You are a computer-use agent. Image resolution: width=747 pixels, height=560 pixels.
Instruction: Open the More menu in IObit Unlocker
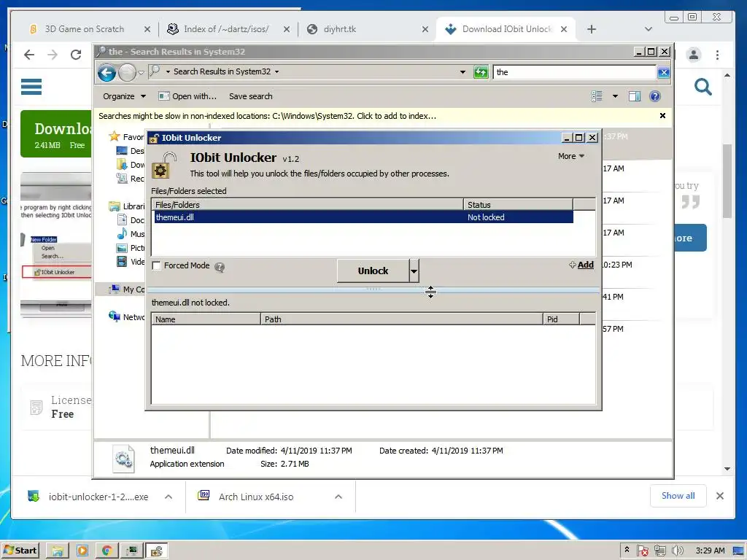tap(571, 156)
